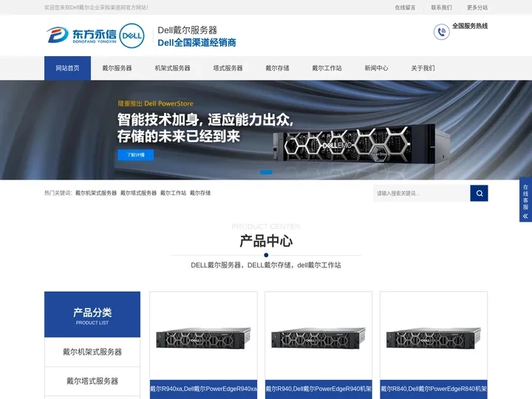Expand the 在线客服 side panel arrow

(525, 216)
